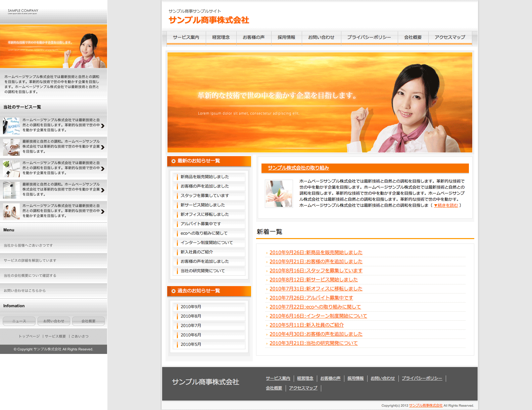Click スタッフを募集しています in latest news list
532x410 pixels.
point(205,196)
